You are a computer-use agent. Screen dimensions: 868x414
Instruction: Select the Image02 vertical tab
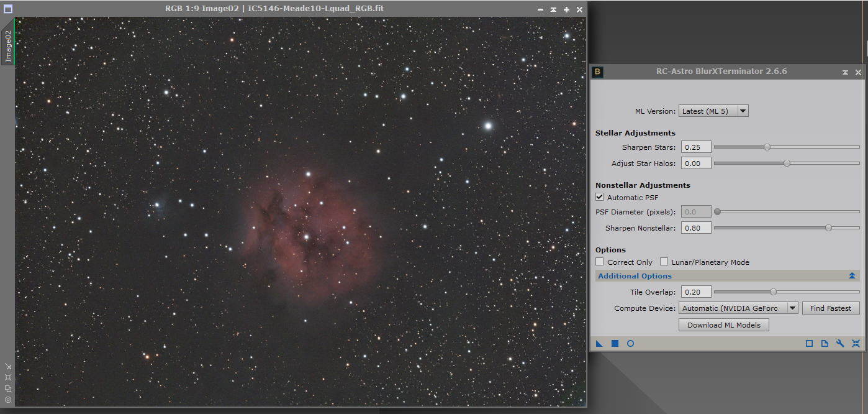click(8, 47)
